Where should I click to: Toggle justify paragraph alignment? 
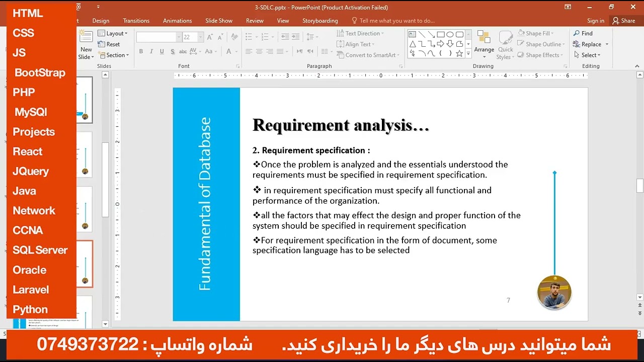280,51
